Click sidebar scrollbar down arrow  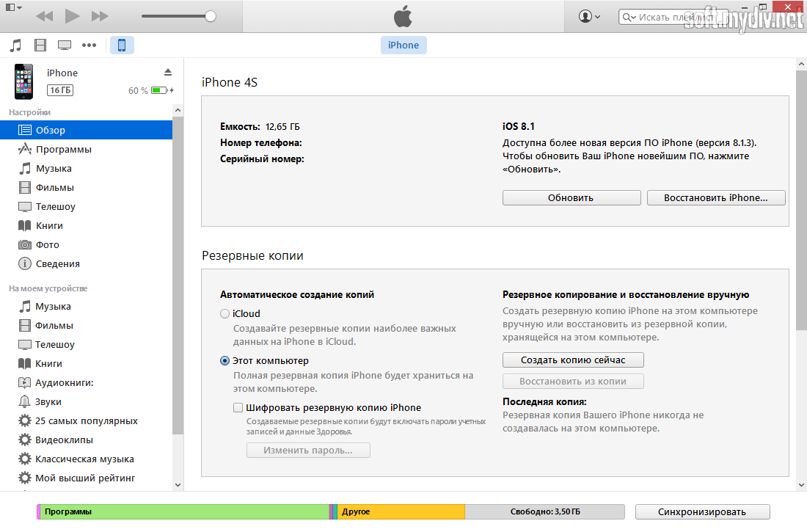[178, 484]
